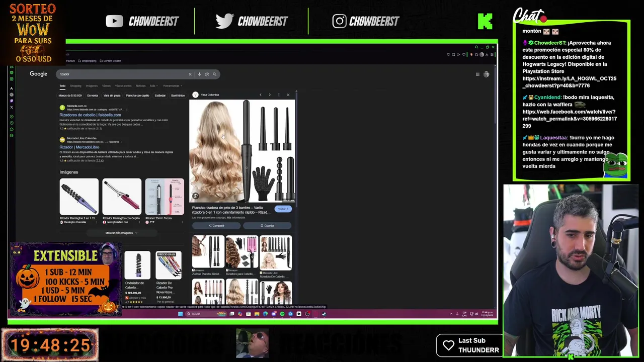The height and width of the screenshot is (362, 644).
Task: Go to previous image in preview panel
Action: click(260, 95)
